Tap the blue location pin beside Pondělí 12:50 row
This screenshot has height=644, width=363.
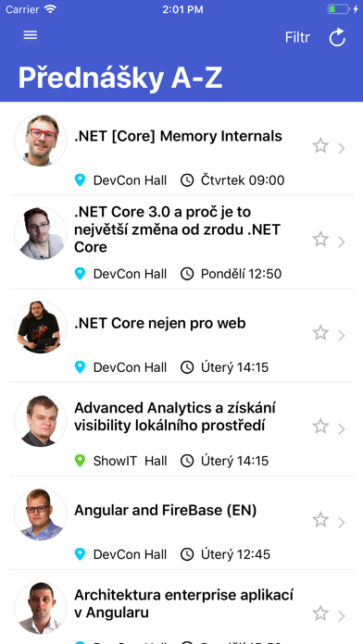(81, 274)
